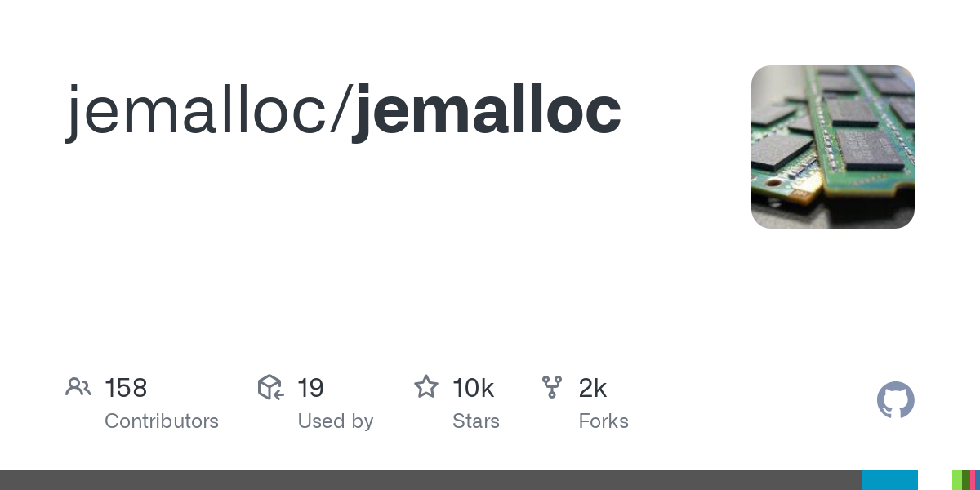Open the memory chip repository avatar
Image resolution: width=980 pixels, height=490 pixels.
pyautogui.click(x=832, y=147)
